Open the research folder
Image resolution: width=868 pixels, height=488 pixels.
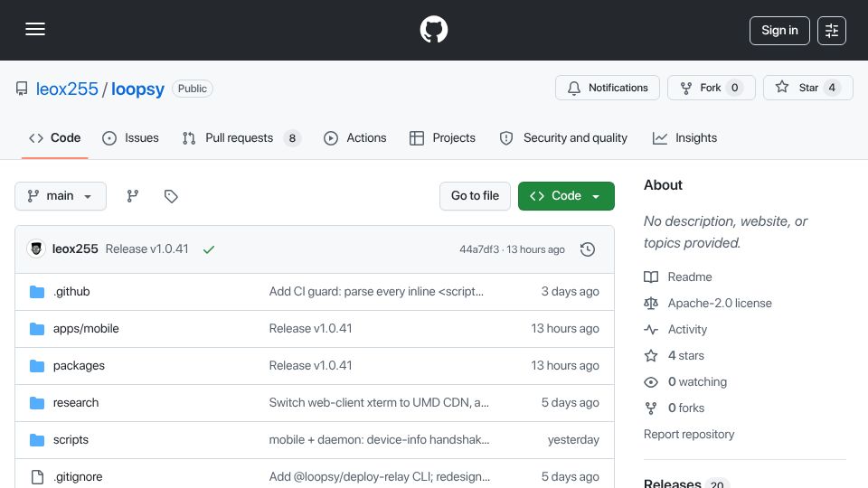click(76, 403)
